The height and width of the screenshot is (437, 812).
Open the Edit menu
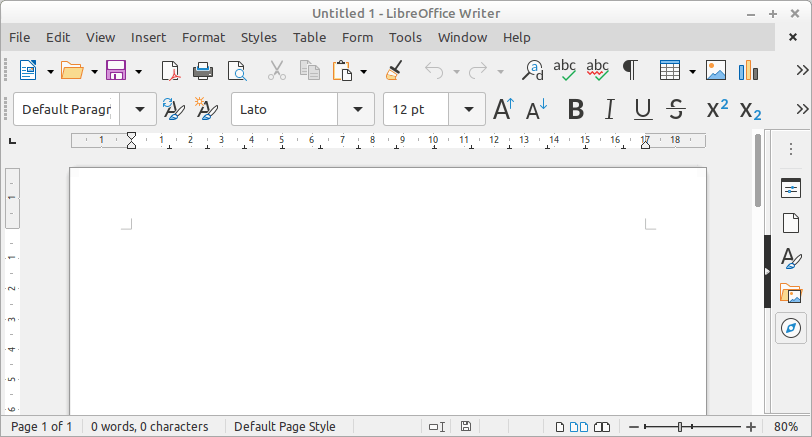58,37
